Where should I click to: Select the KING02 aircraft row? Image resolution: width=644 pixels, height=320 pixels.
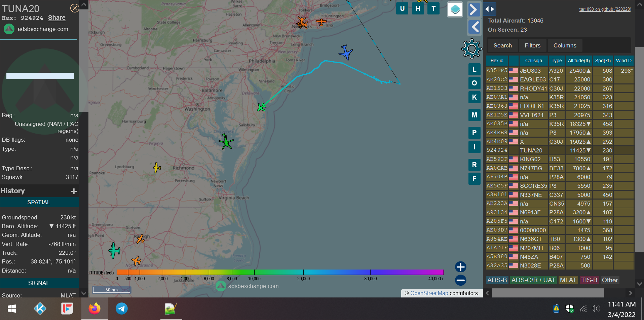coord(560,159)
